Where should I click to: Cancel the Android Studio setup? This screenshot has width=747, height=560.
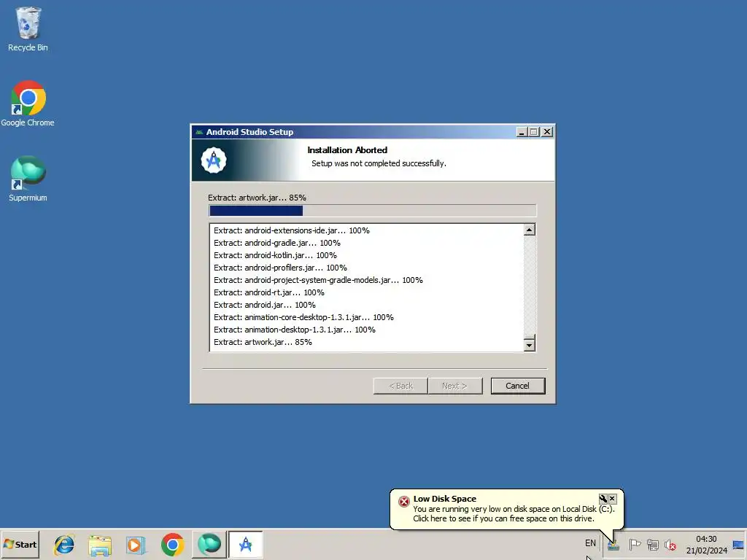coord(518,386)
